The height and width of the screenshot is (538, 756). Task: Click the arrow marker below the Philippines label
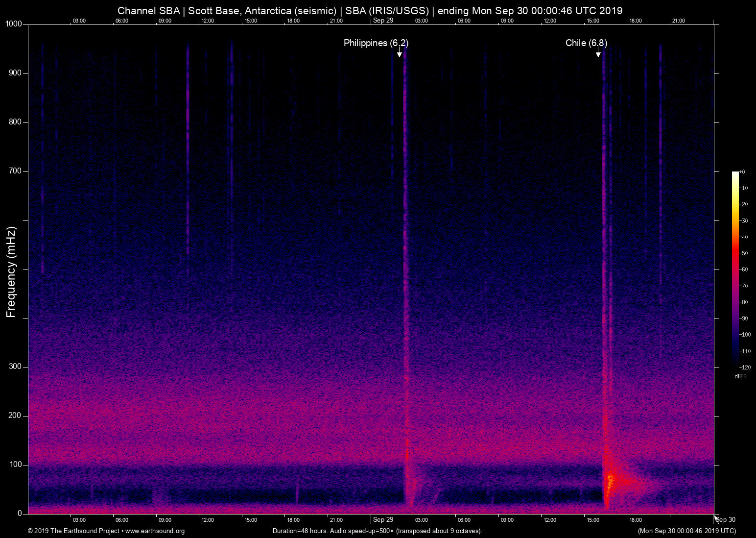[399, 52]
